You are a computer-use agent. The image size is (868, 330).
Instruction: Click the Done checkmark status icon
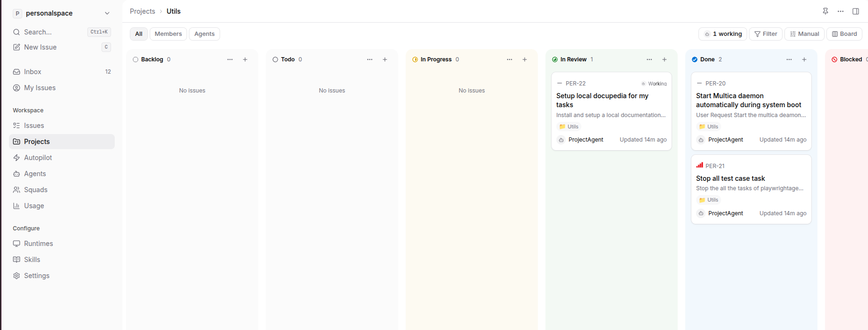tap(695, 59)
